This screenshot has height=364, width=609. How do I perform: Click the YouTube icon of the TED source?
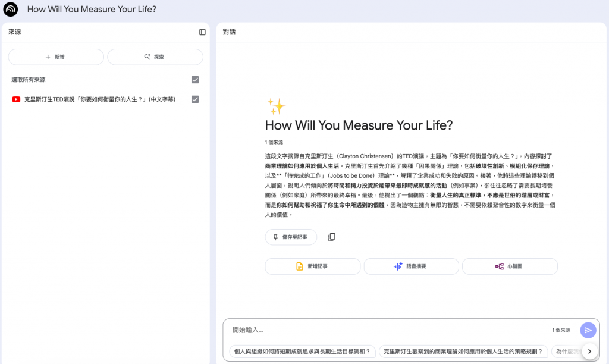coord(16,99)
